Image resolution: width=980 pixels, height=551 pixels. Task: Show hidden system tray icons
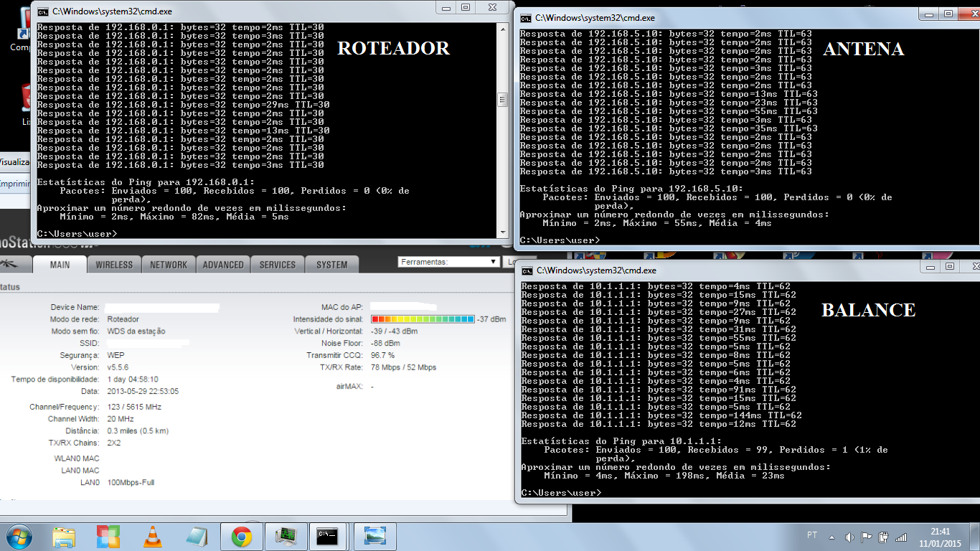[832, 537]
